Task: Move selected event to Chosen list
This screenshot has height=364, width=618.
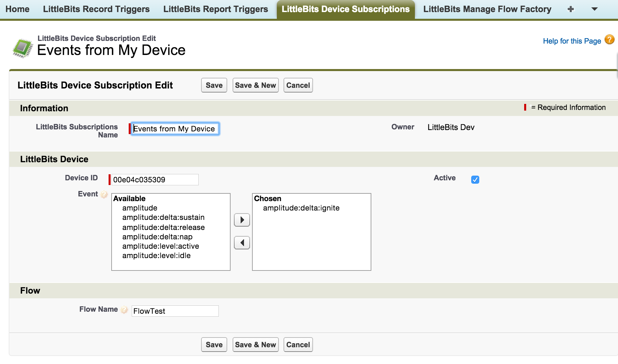Action: (x=242, y=220)
